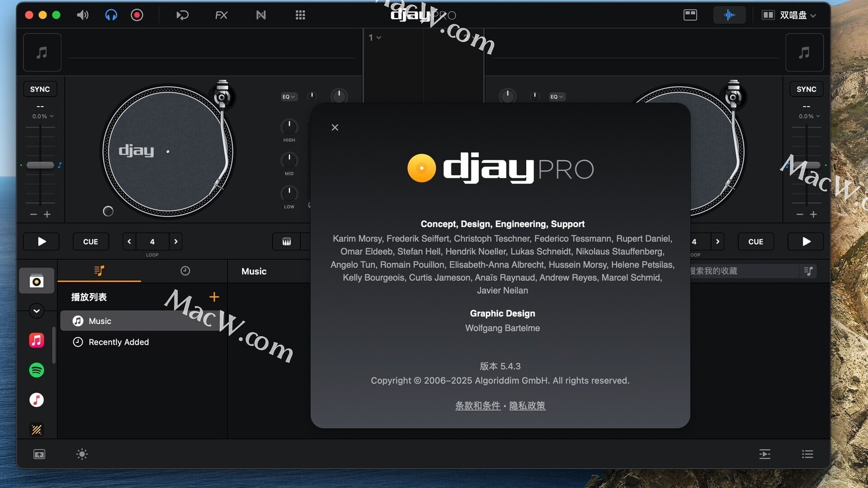Close the djay Pro about dialog

335,128
